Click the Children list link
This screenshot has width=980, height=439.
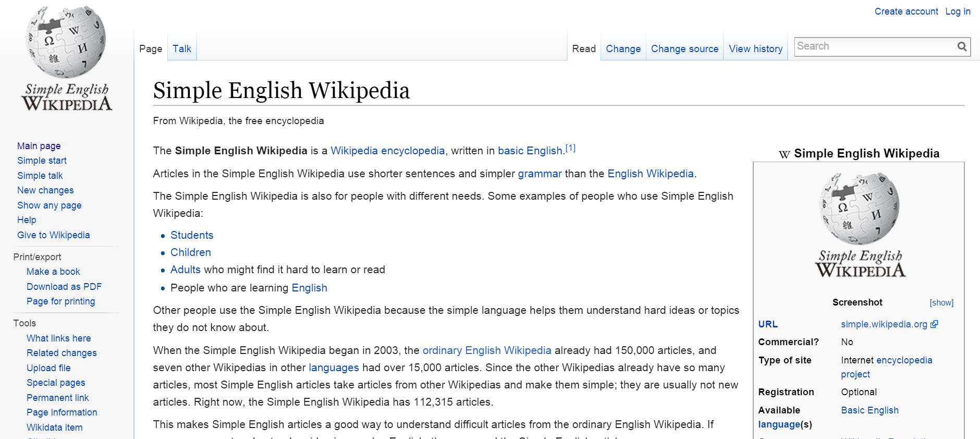pyautogui.click(x=191, y=252)
